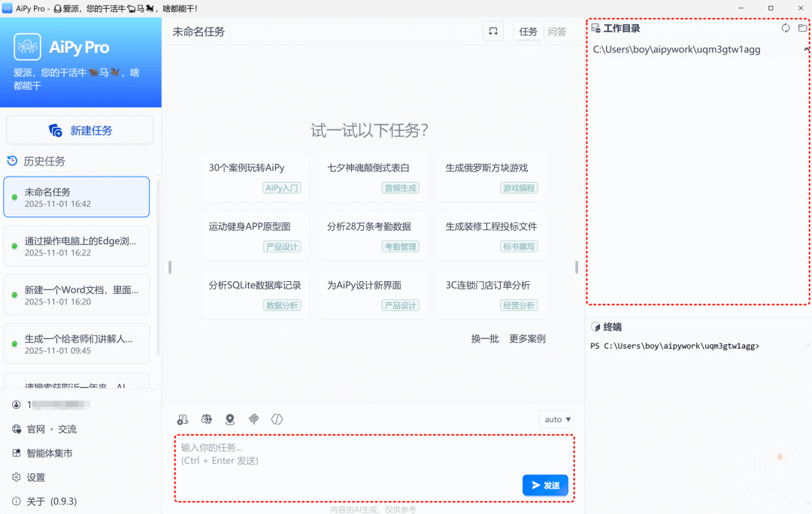Image resolution: width=812 pixels, height=514 pixels.
Task: Click the 终端 terminal icon
Action: click(595, 327)
